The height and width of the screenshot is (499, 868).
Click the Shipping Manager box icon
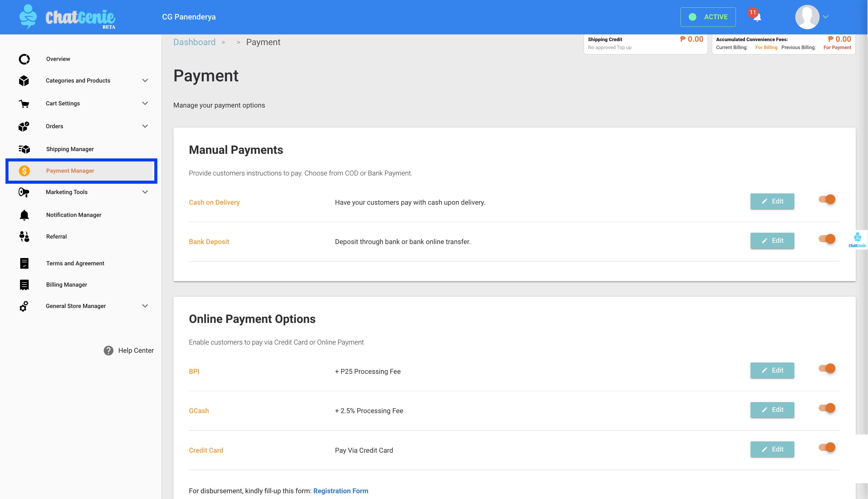[24, 149]
